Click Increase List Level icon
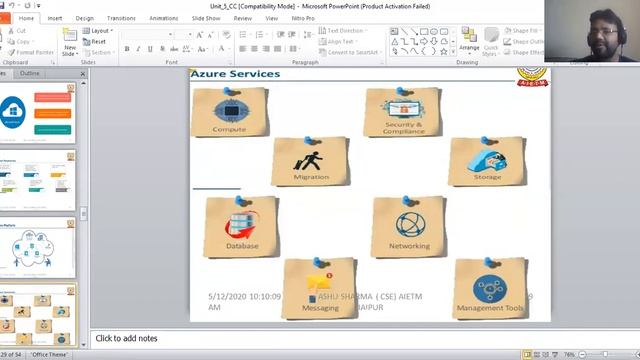The image size is (640, 360). pos(291,35)
